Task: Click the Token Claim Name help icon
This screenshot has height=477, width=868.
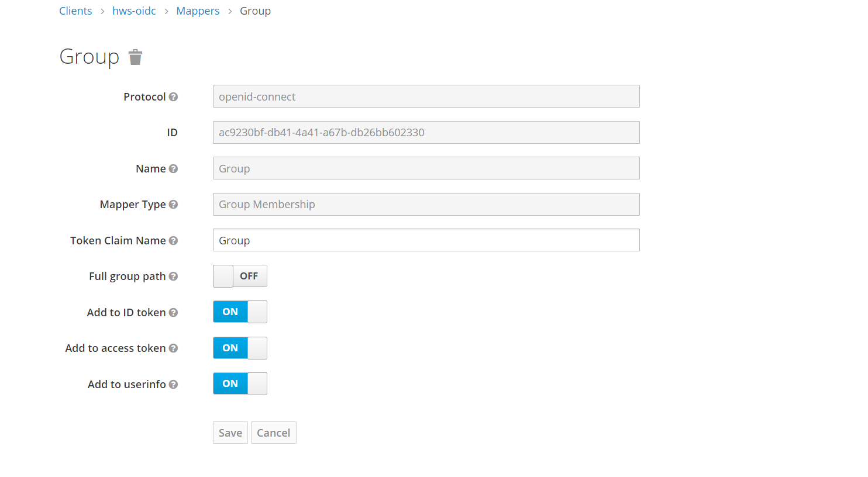Action: coord(173,241)
